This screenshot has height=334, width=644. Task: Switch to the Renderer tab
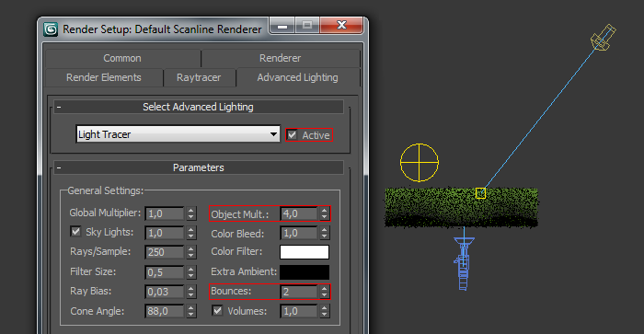click(x=280, y=58)
